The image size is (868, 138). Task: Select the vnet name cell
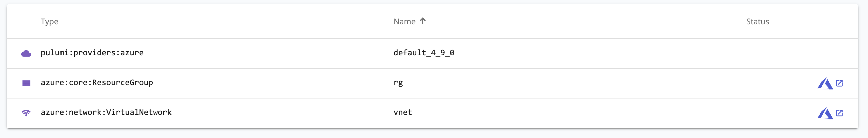(x=403, y=112)
